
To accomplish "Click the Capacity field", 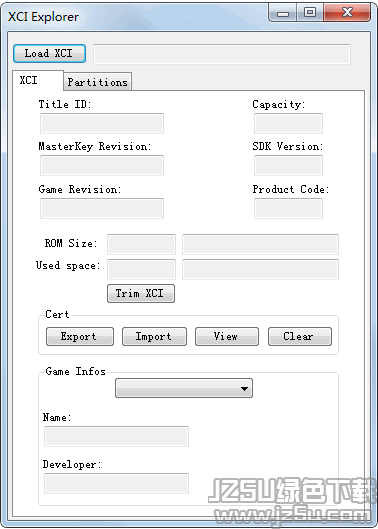I will 288,123.
